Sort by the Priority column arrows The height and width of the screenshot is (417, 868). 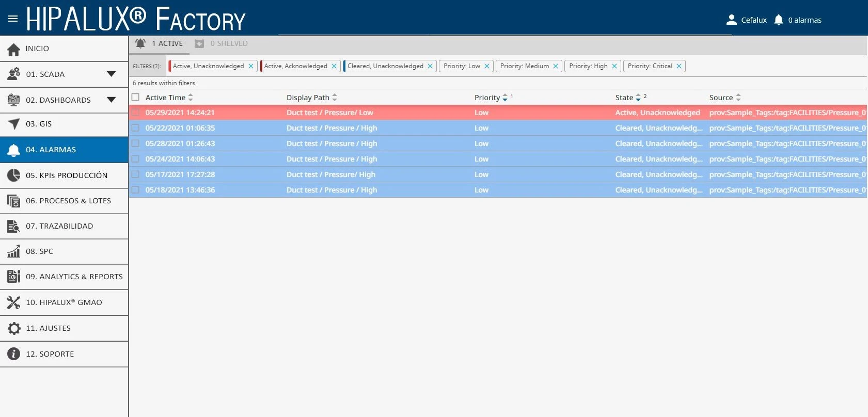(x=505, y=98)
